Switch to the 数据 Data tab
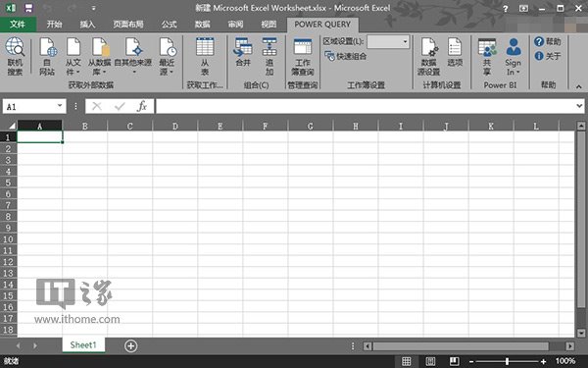This screenshot has width=588, height=368. tap(202, 25)
